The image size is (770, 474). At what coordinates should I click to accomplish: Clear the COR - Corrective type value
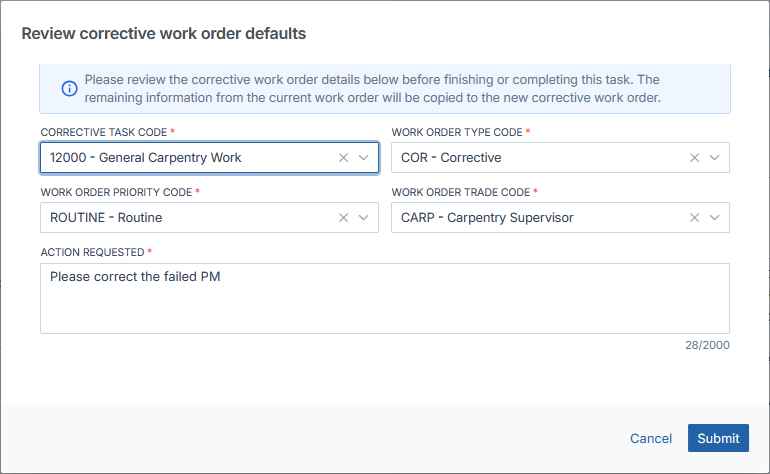tap(694, 158)
